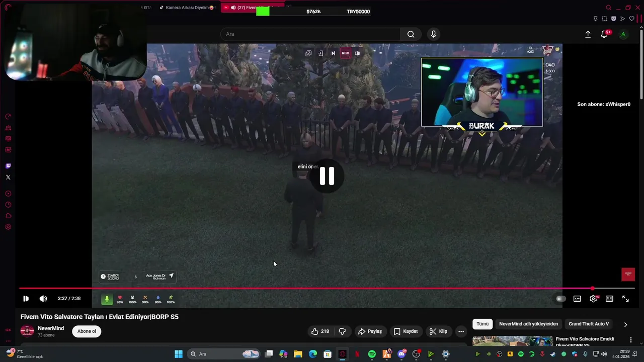Screen dimensions: 644x362
Task: Open Fivem Vito Salvatore Emekli thumbnail
Action: (x=513, y=341)
